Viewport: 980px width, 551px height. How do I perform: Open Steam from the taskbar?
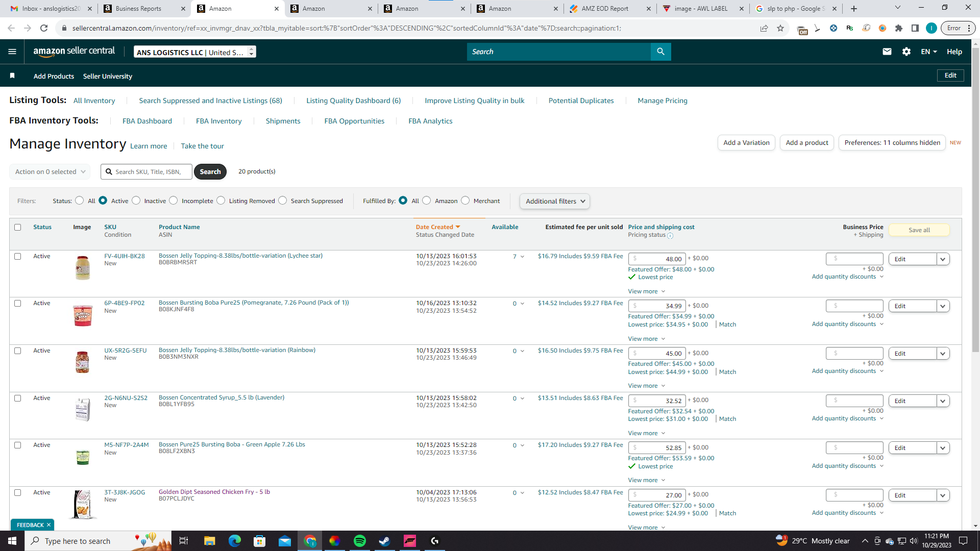click(x=385, y=541)
